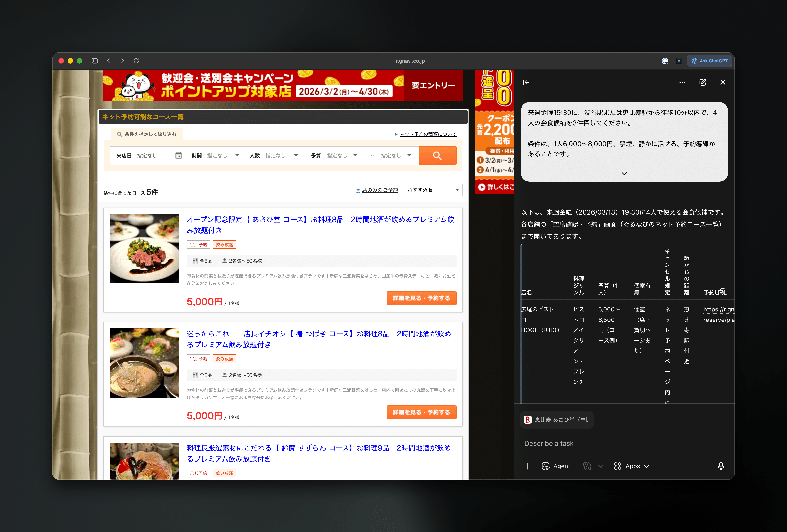The height and width of the screenshot is (532, 787).
Task: Start a new chat with the compose icon
Action: tap(703, 82)
